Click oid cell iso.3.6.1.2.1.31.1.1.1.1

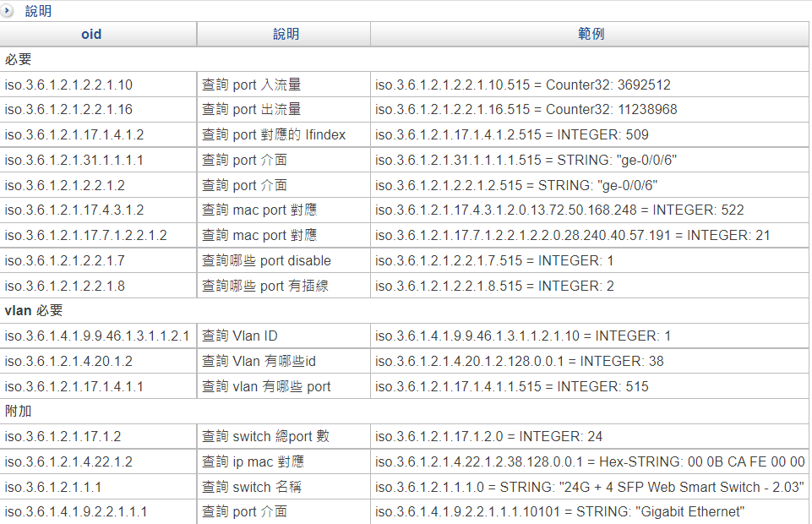[x=74, y=160]
